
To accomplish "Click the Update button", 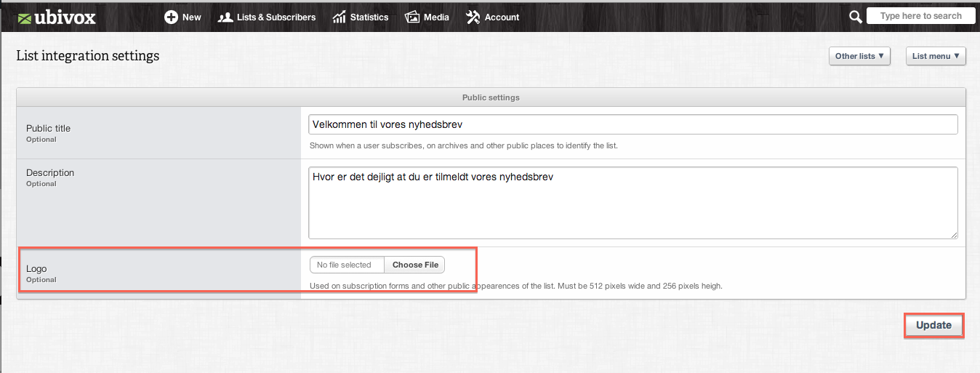I will pos(933,325).
